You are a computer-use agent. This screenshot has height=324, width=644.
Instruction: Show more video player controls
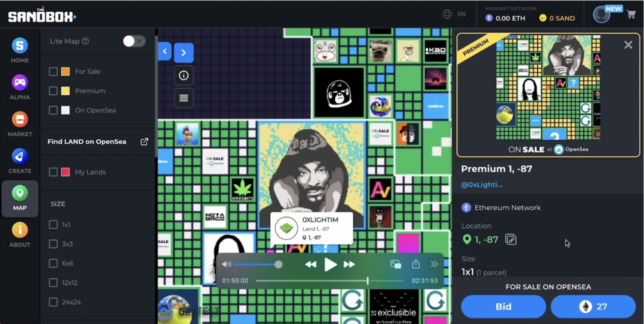coord(434,264)
